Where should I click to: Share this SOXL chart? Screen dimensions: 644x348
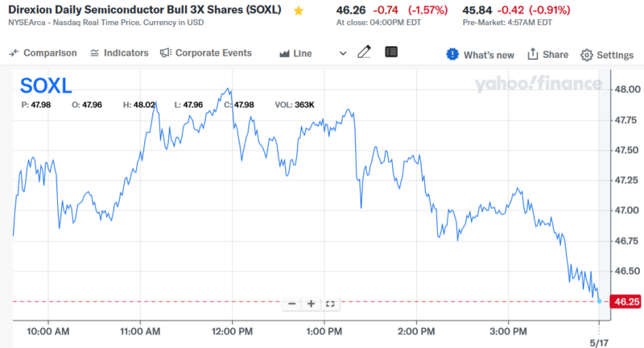(547, 55)
